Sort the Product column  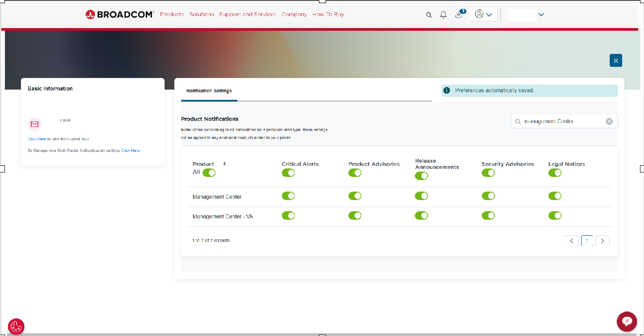(x=224, y=164)
